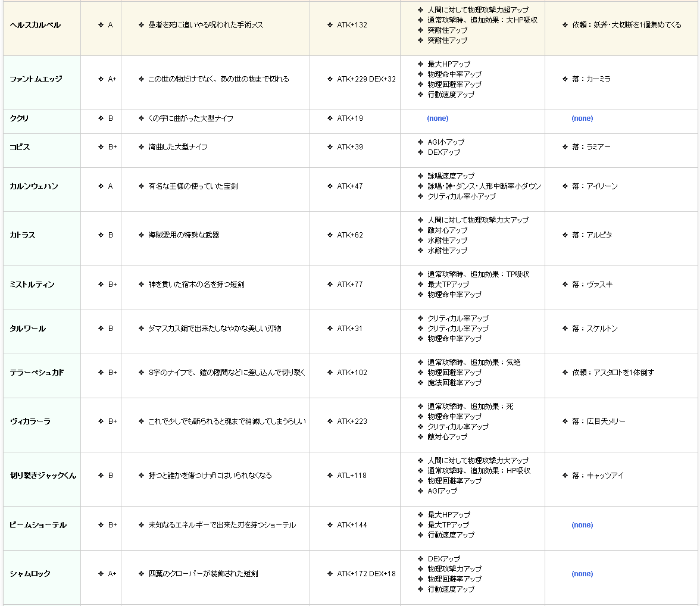Select the ファントムエッジ weapon name cell
The height and width of the screenshot is (606, 700).
click(36, 79)
